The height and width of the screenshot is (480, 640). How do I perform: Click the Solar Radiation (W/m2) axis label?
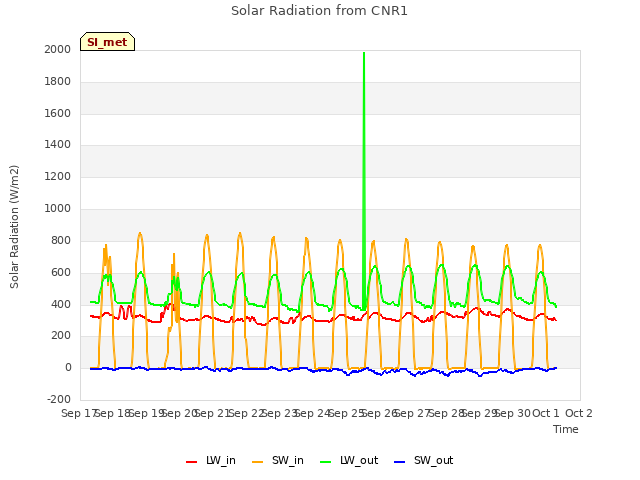click(x=14, y=227)
